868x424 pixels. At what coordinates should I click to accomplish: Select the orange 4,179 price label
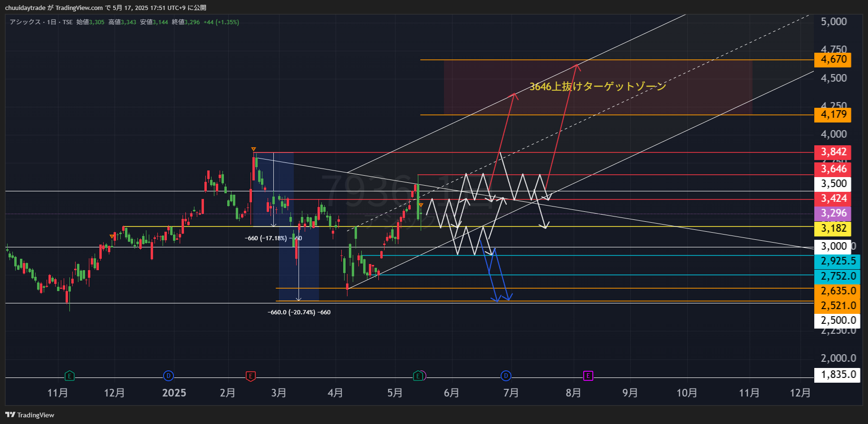[x=833, y=115]
